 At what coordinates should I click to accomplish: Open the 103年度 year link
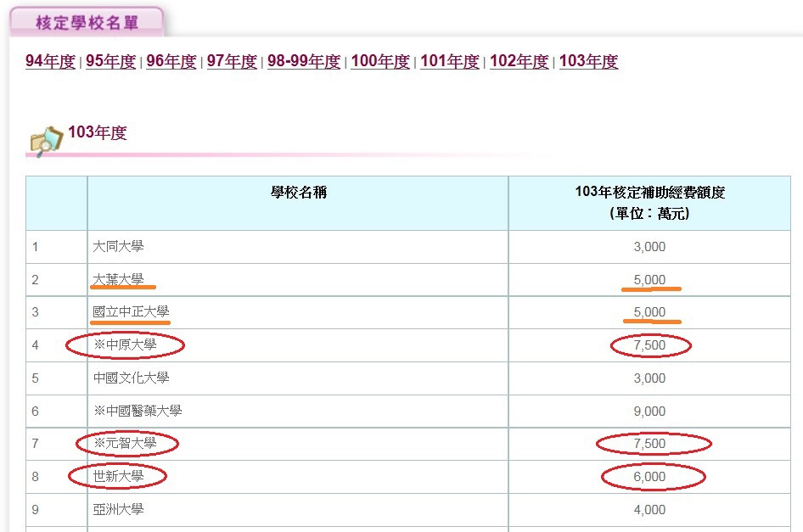(588, 61)
